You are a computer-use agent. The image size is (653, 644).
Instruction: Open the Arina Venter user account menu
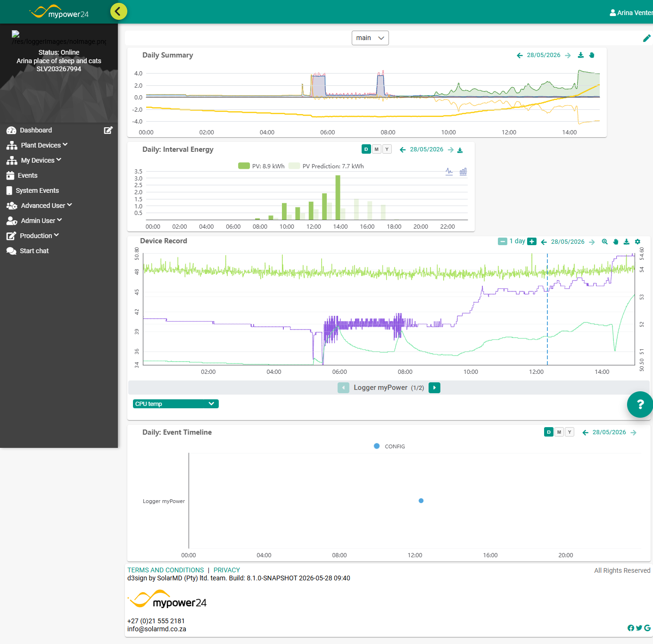(631, 13)
